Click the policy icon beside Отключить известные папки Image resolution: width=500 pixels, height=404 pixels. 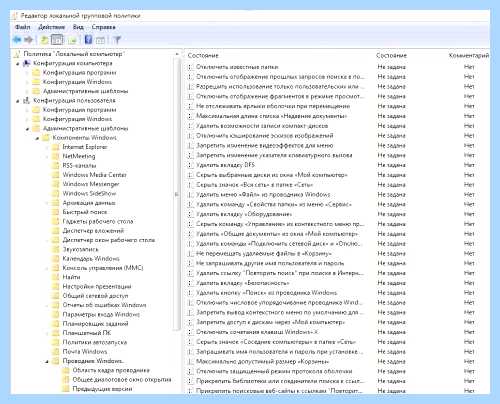click(190, 67)
